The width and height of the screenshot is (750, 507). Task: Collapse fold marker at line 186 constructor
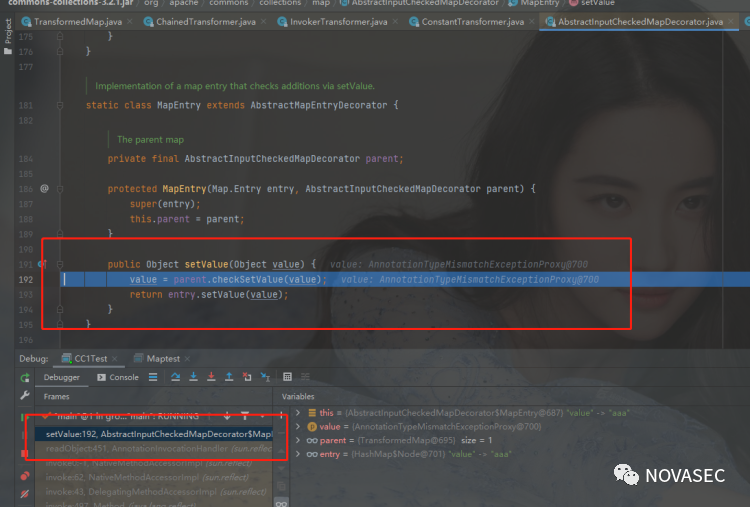point(60,189)
